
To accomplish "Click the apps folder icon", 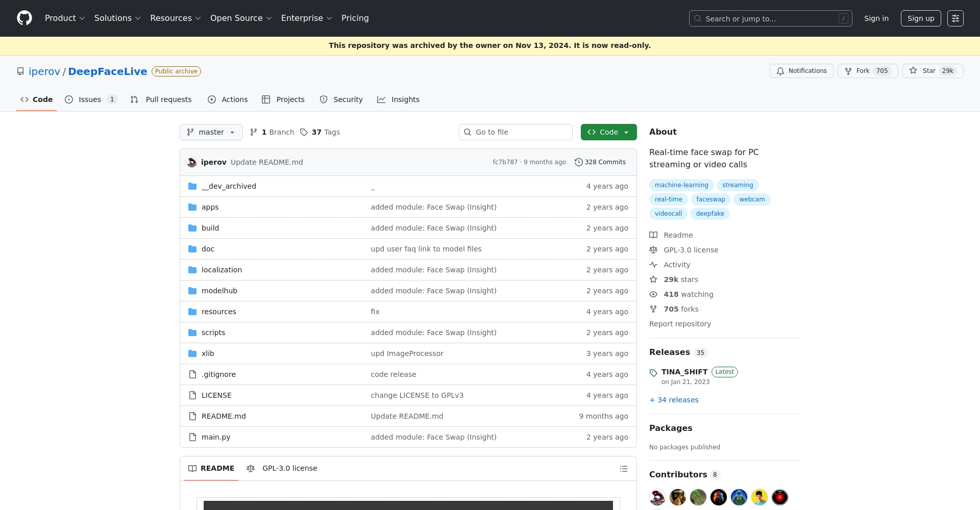I will coord(192,207).
